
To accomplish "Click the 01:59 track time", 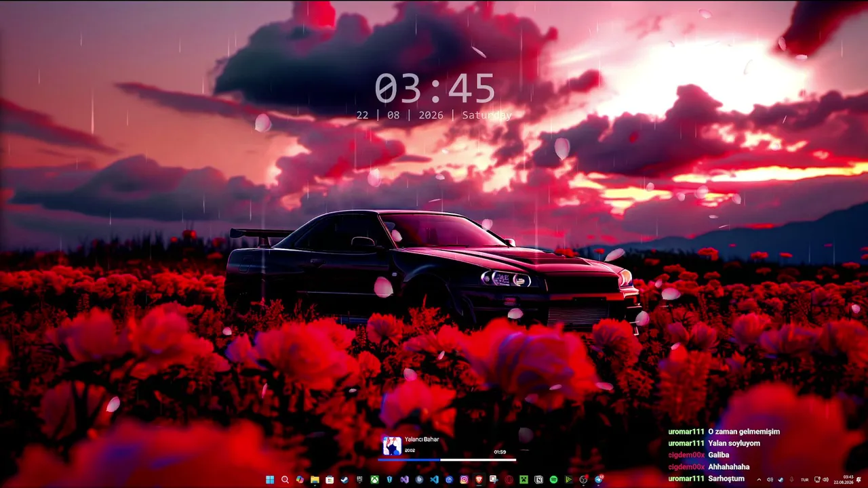I will coord(500,451).
